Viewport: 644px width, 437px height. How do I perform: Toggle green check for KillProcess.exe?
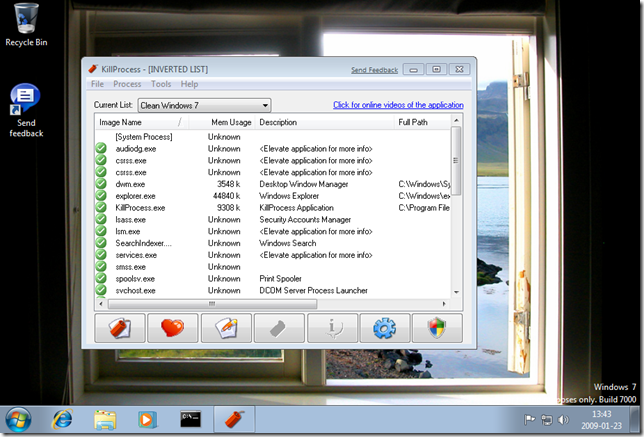[101, 207]
